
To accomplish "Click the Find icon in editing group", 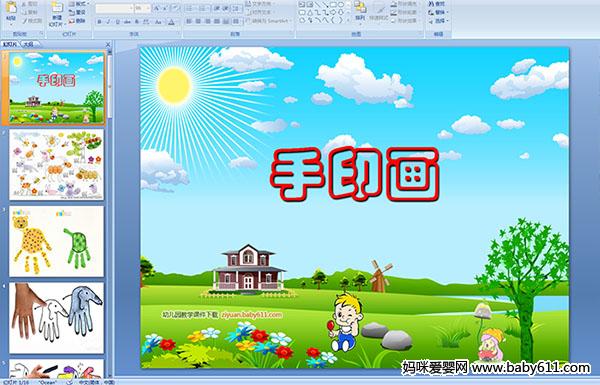I will pos(437,4).
